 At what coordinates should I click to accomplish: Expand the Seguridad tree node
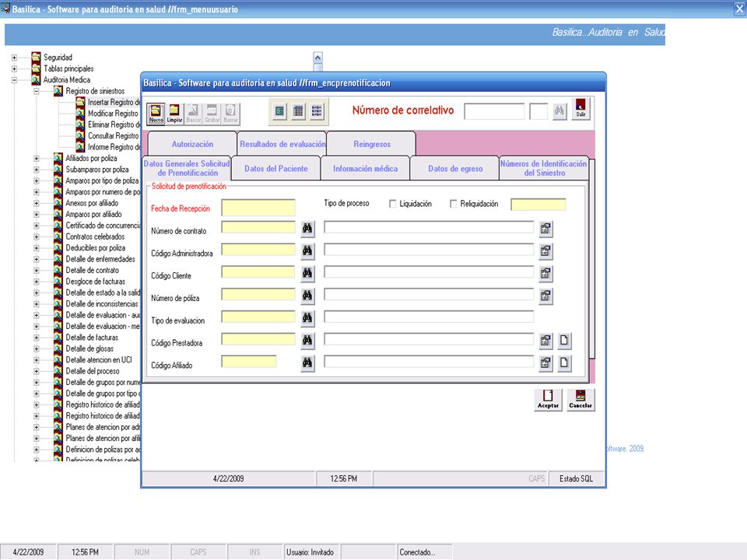14,58
